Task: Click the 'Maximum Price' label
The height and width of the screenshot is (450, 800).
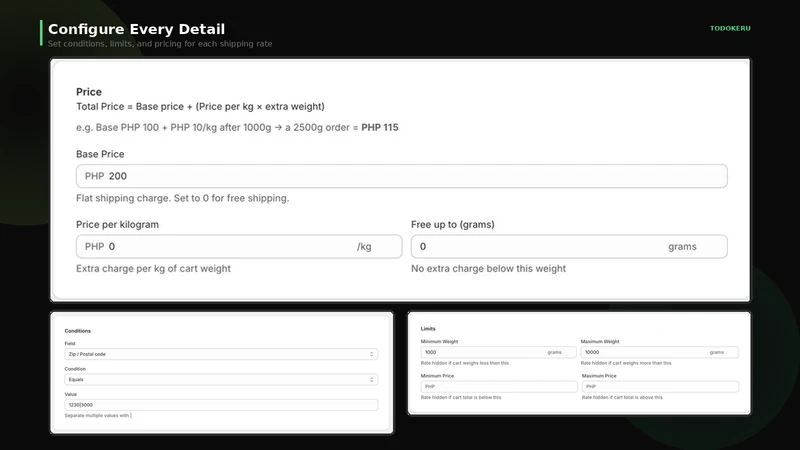Action: tap(599, 376)
